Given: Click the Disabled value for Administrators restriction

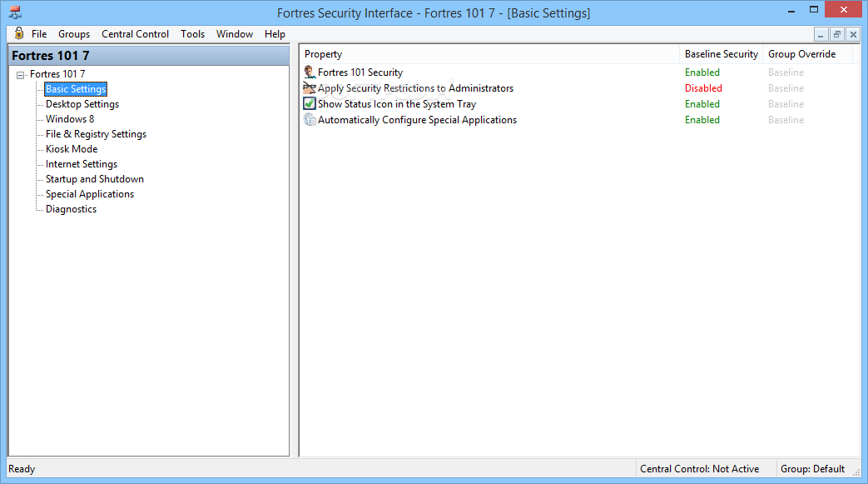Looking at the screenshot, I should point(703,88).
